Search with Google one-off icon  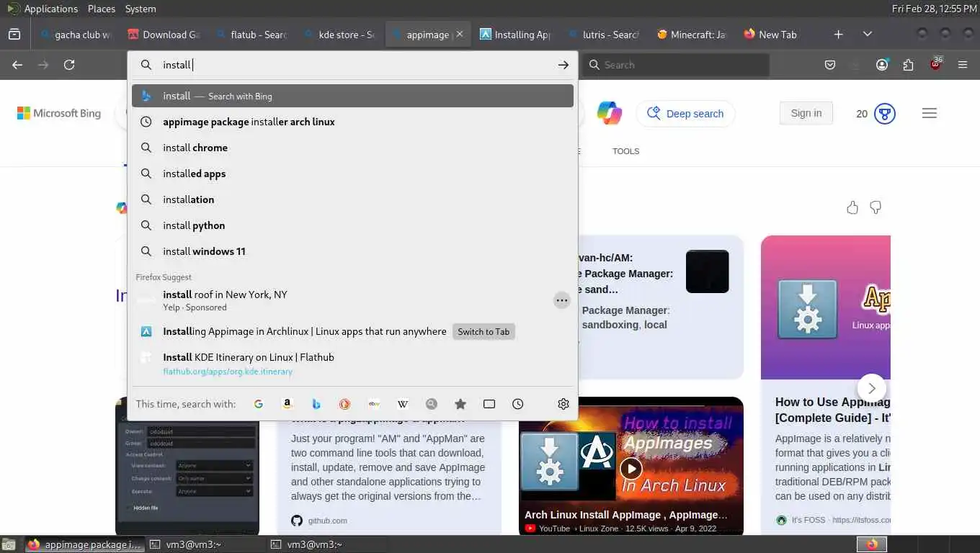(259, 404)
